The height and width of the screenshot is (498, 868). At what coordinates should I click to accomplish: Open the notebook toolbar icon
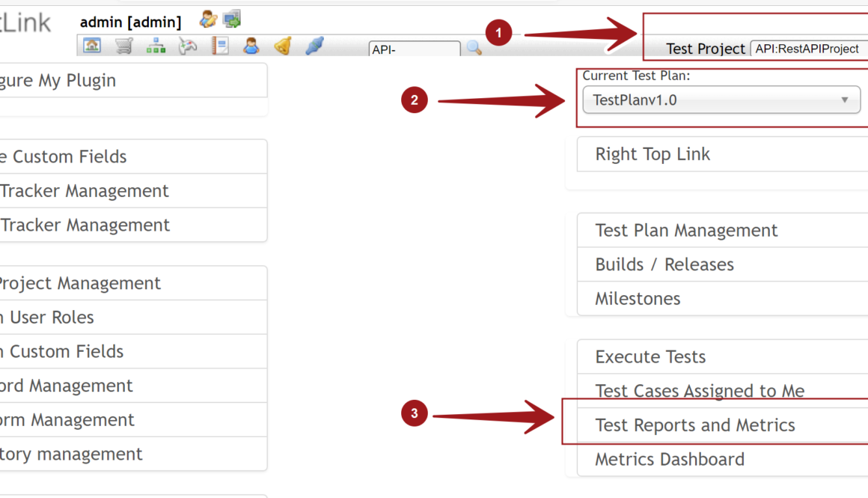coord(219,46)
